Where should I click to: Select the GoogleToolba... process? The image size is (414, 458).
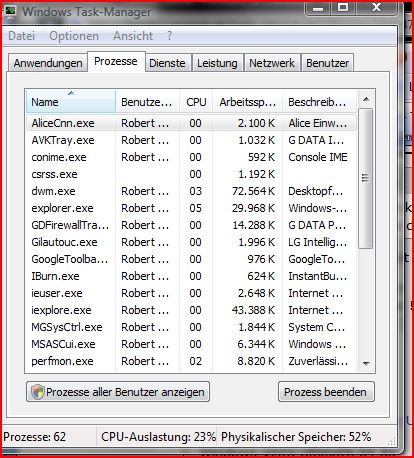coord(191,259)
